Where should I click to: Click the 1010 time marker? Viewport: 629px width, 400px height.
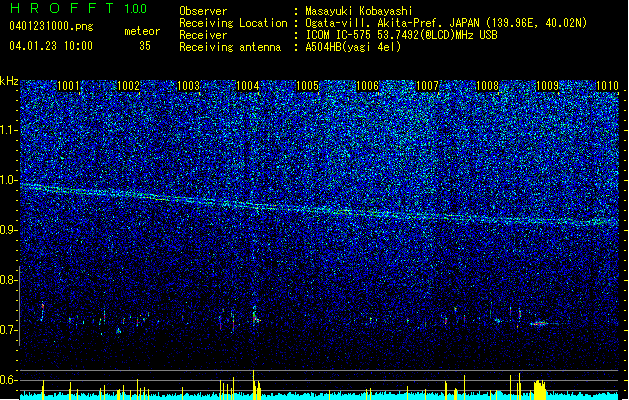(x=607, y=86)
